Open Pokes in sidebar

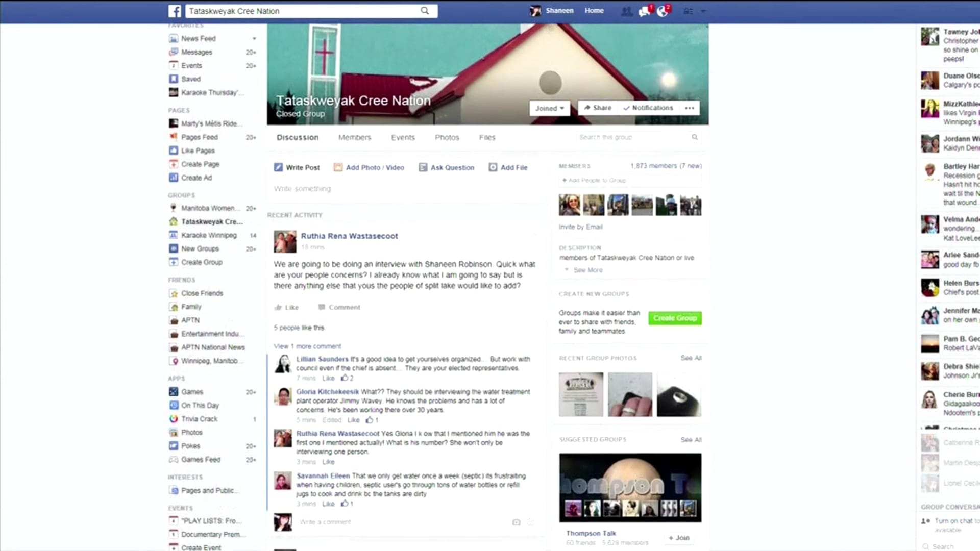(190, 446)
